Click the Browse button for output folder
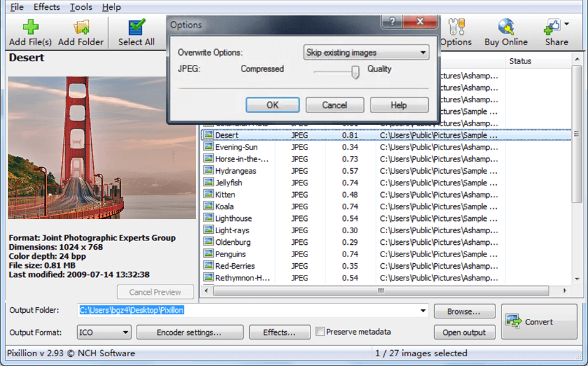The width and height of the screenshot is (588, 366). click(464, 311)
